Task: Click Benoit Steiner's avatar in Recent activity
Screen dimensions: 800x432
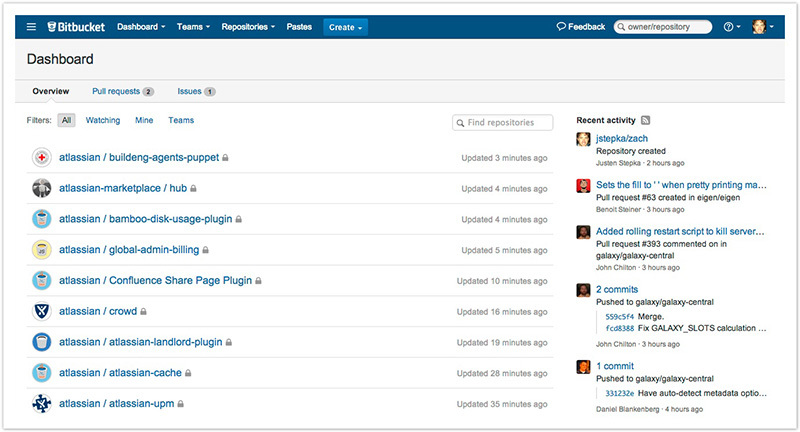Action: (583, 186)
